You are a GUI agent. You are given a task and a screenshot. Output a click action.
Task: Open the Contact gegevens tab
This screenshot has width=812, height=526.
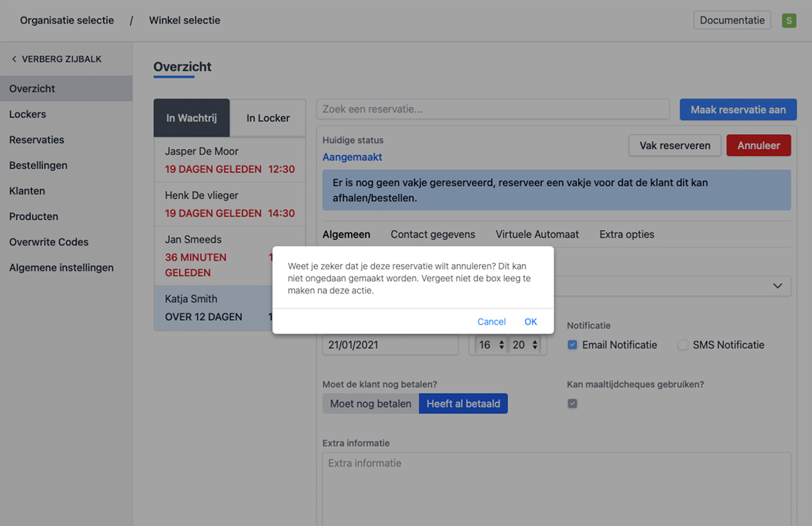(x=433, y=234)
